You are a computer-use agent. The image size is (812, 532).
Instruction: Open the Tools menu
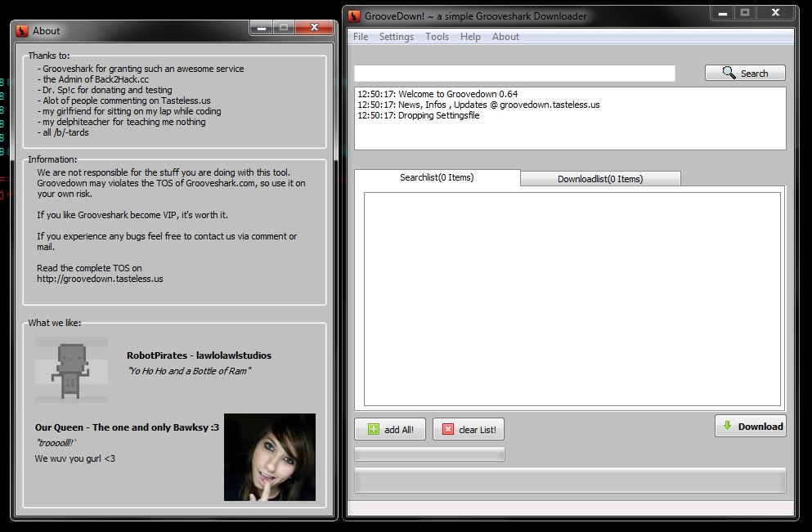(437, 37)
